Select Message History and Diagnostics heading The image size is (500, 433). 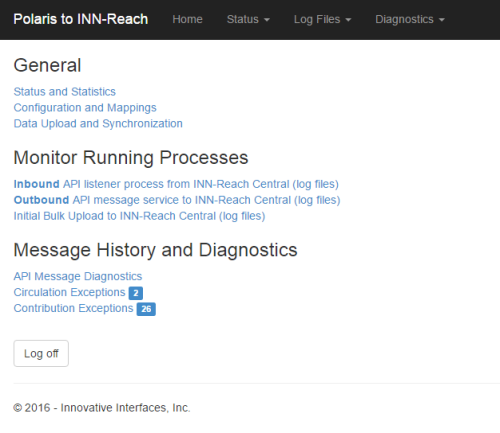[x=155, y=250]
